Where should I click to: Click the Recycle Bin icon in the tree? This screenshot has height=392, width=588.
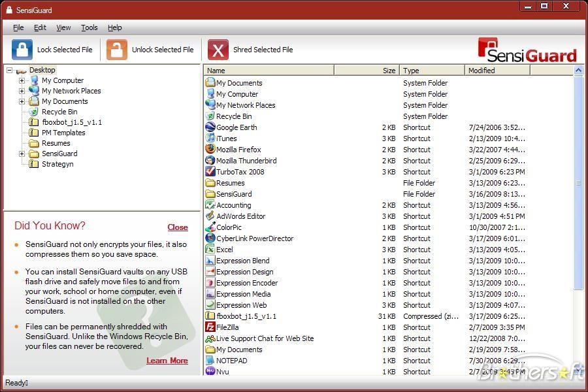tap(34, 112)
